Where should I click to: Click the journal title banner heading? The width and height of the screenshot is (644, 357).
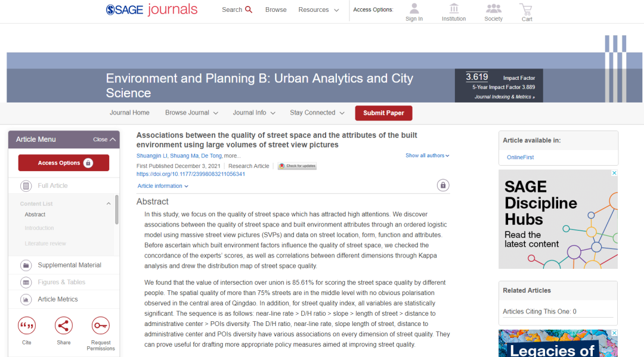[x=259, y=85]
